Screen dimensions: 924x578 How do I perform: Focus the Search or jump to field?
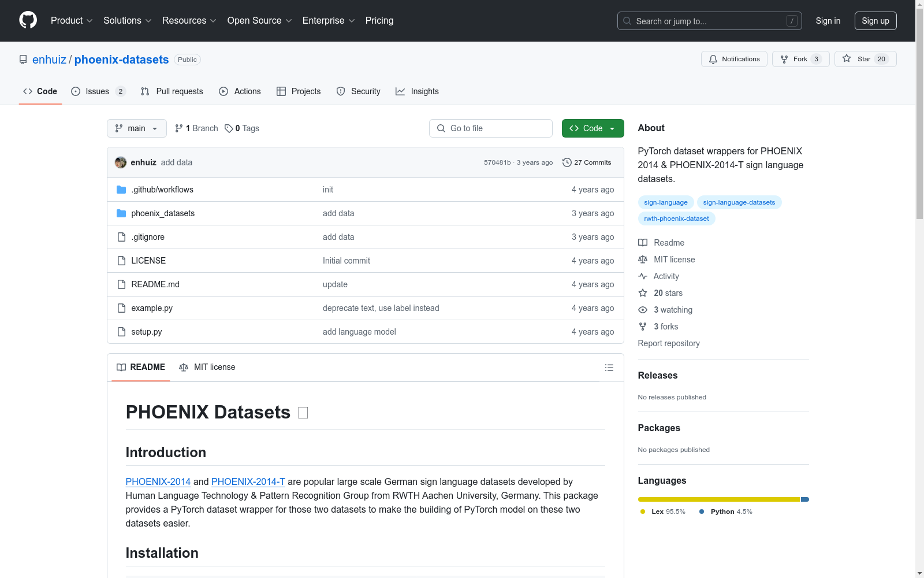710,21
